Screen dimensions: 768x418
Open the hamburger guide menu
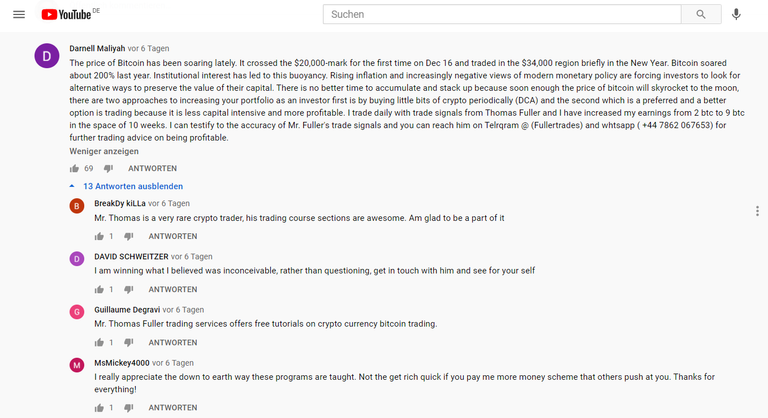(x=19, y=14)
